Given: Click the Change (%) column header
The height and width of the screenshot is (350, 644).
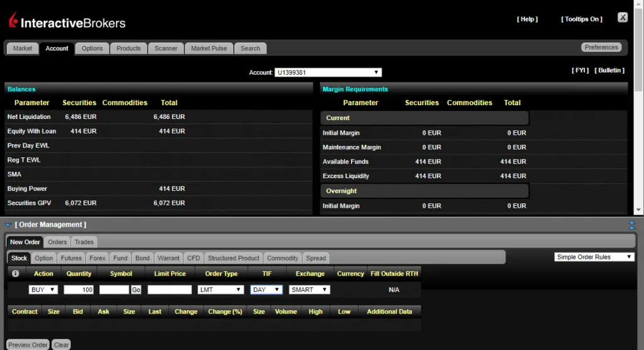Looking at the screenshot, I should 225,312.
